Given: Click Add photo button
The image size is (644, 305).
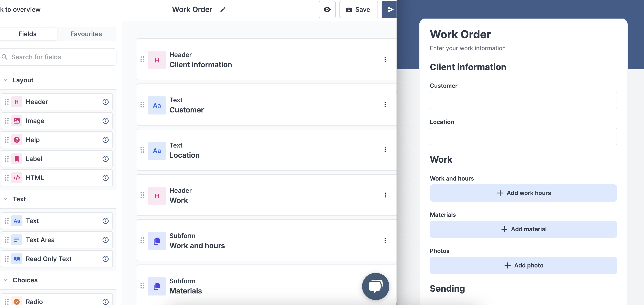Looking at the screenshot, I should click(x=523, y=265).
